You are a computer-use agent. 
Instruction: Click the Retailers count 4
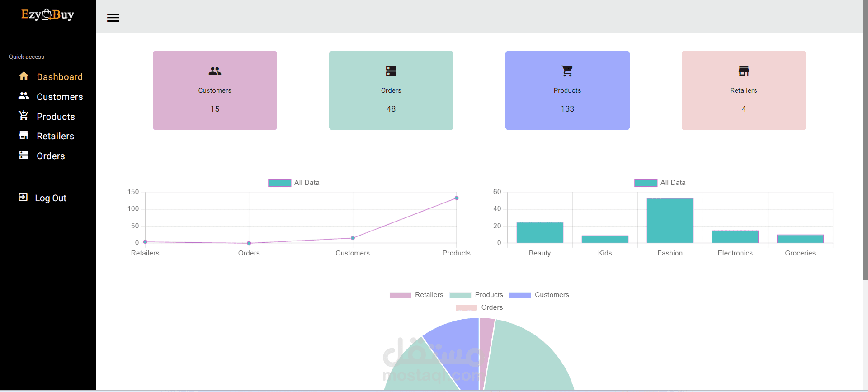(744, 109)
